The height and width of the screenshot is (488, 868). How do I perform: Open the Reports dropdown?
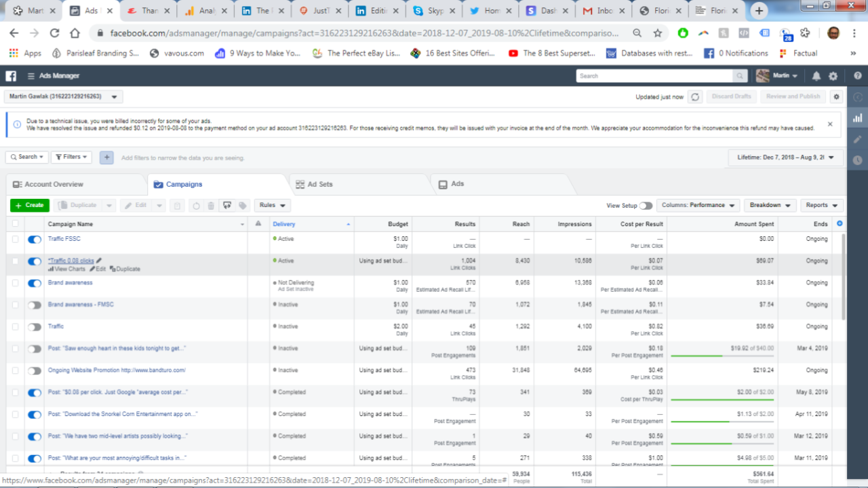tap(822, 205)
